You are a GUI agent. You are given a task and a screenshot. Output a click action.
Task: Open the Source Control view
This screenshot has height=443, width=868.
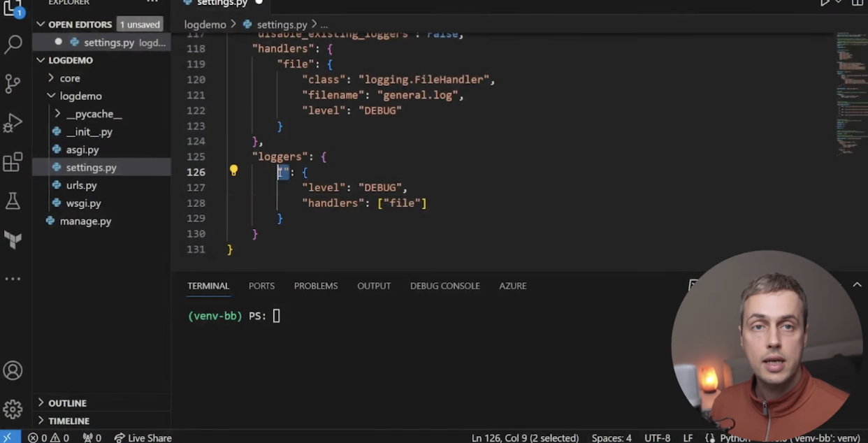pyautogui.click(x=14, y=82)
